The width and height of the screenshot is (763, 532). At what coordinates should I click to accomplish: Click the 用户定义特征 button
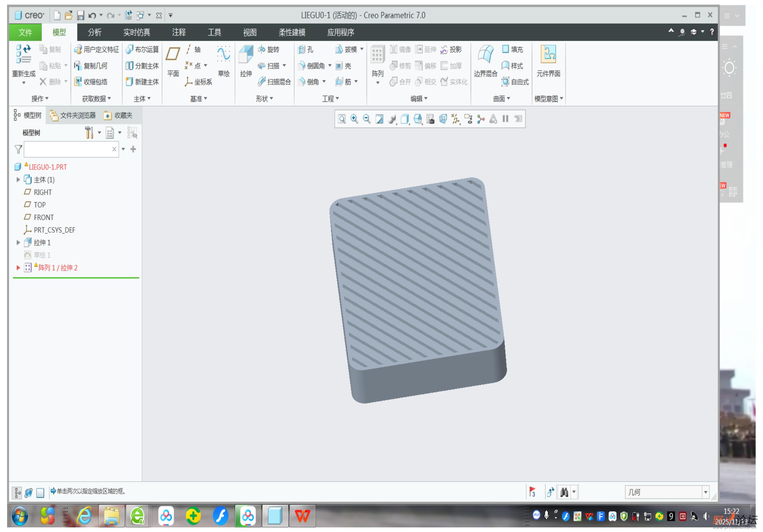click(x=97, y=49)
